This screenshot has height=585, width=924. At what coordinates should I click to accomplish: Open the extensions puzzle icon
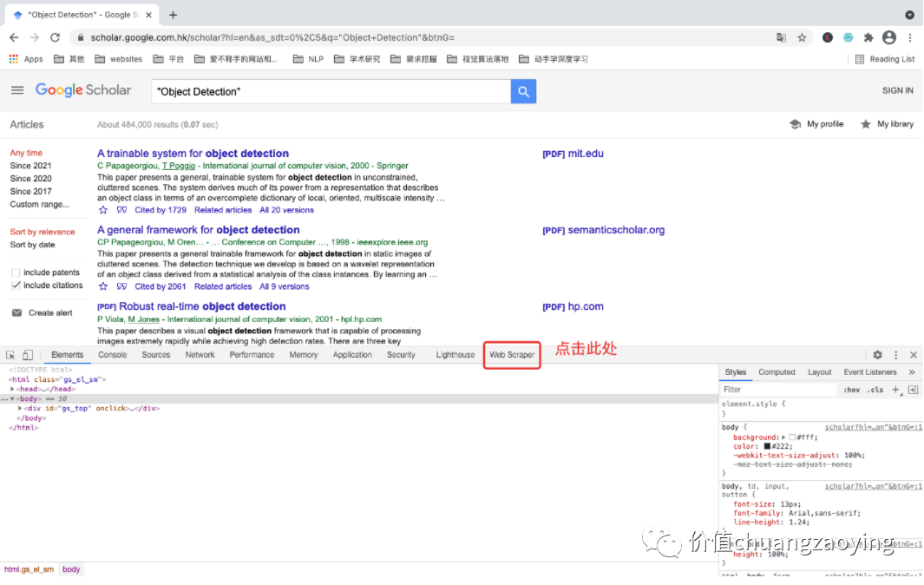868,37
